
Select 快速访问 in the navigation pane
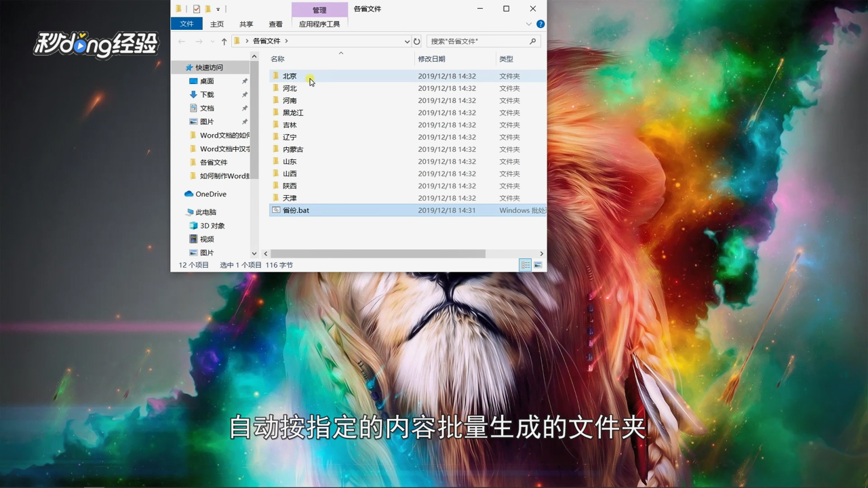coord(209,67)
